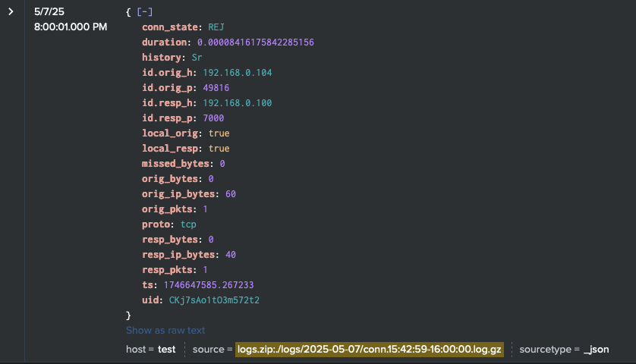Select the duration value 0.00008416175842285156
636x364 pixels.
point(256,42)
